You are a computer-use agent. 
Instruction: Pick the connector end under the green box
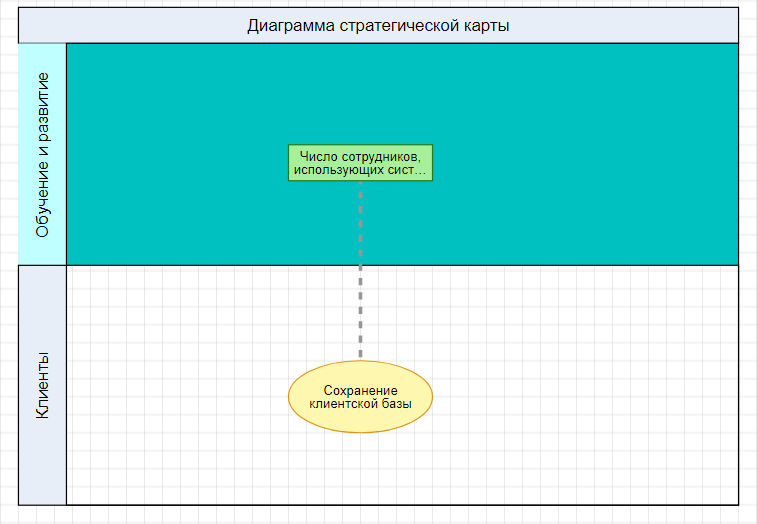[x=360, y=183]
